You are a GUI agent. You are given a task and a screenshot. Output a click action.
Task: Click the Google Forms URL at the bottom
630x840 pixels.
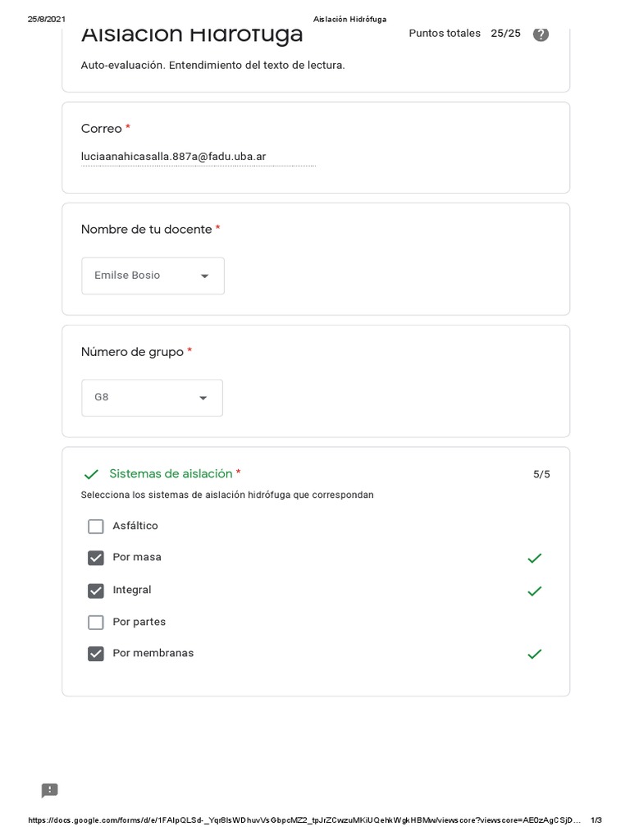point(304,820)
